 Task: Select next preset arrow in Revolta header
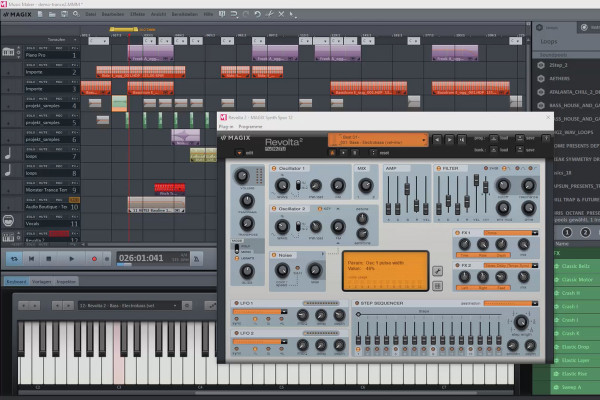tap(449, 140)
